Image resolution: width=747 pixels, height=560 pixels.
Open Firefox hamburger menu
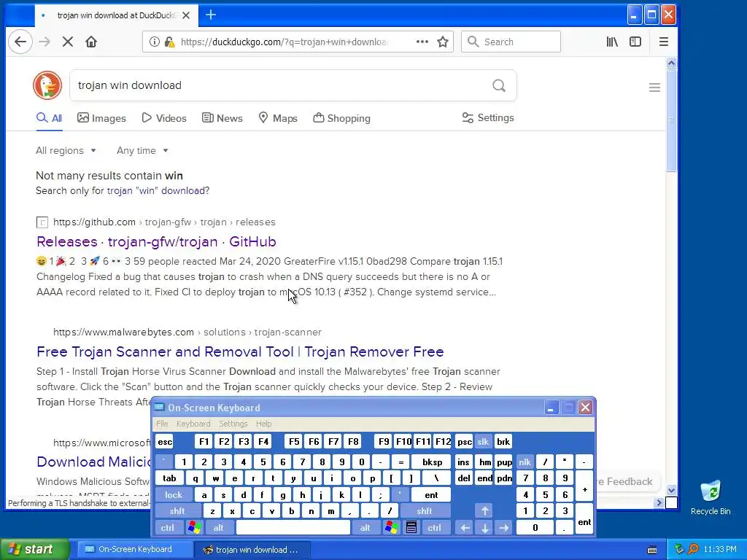pyautogui.click(x=664, y=42)
